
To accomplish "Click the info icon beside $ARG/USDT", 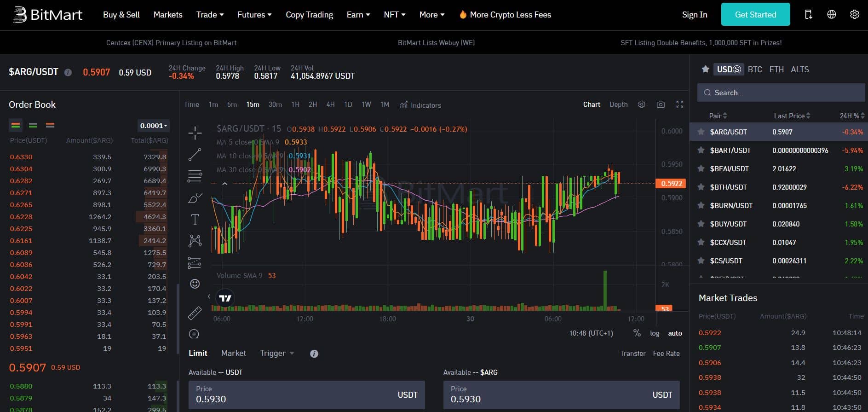I will coord(68,72).
